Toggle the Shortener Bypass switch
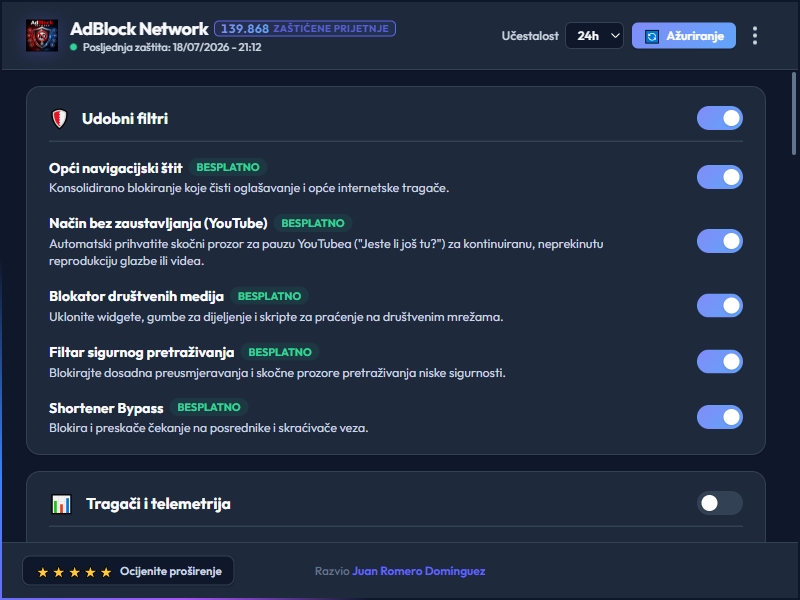800x600 pixels. pyautogui.click(x=719, y=417)
